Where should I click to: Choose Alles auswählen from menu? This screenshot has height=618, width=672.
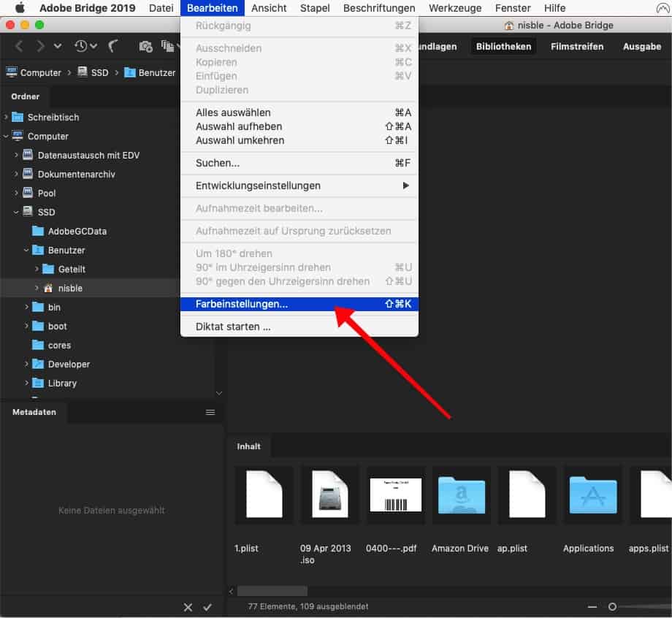point(233,112)
